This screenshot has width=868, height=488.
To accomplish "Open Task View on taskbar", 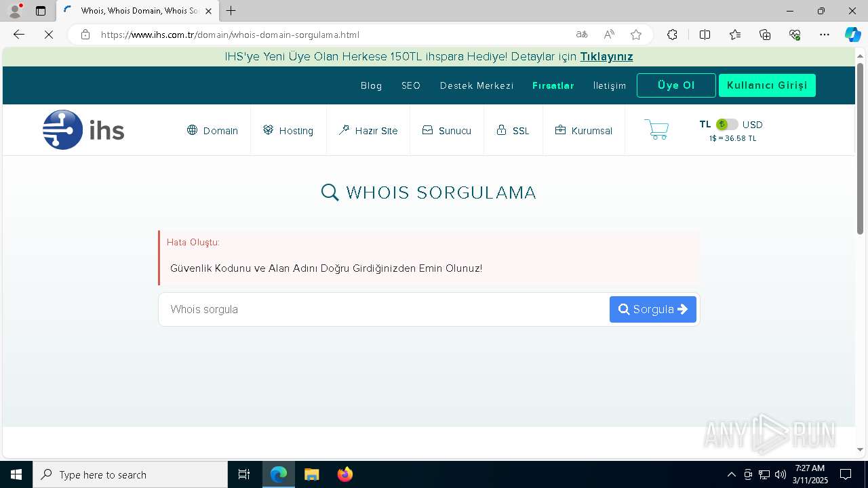I will pyautogui.click(x=244, y=474).
